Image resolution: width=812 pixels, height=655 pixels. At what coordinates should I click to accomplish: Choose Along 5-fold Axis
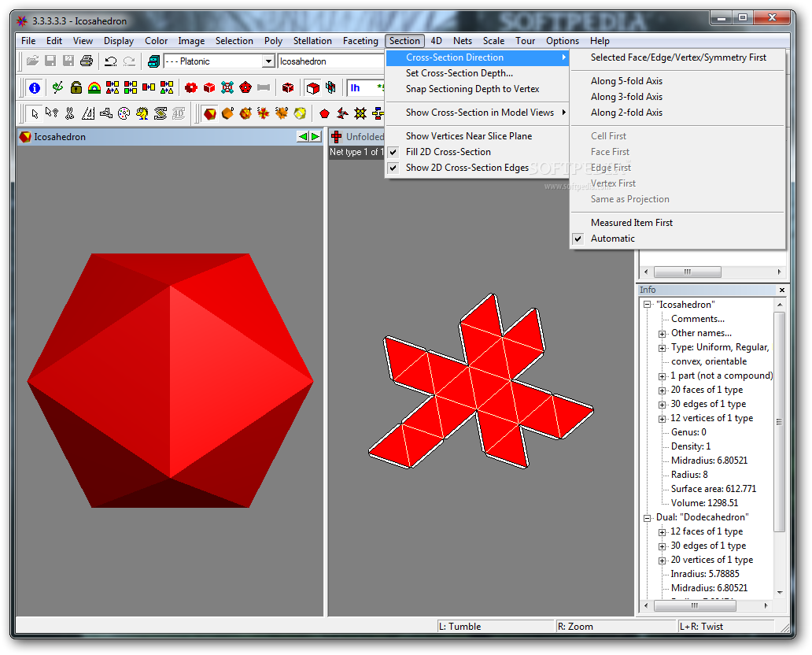626,81
